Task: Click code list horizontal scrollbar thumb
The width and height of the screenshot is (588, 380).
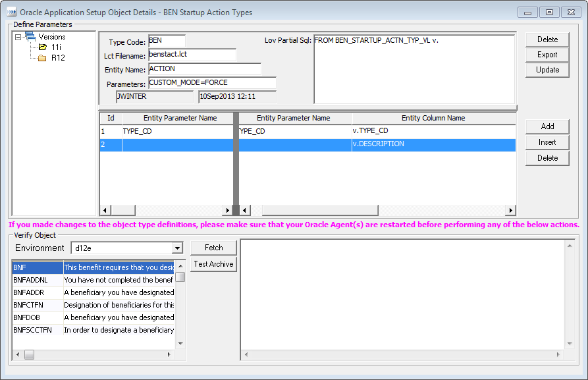Action: (29, 354)
